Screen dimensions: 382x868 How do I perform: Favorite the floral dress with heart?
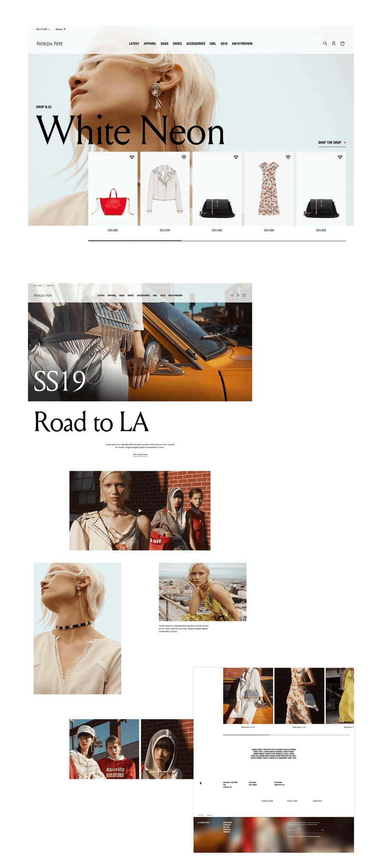pyautogui.click(x=288, y=157)
